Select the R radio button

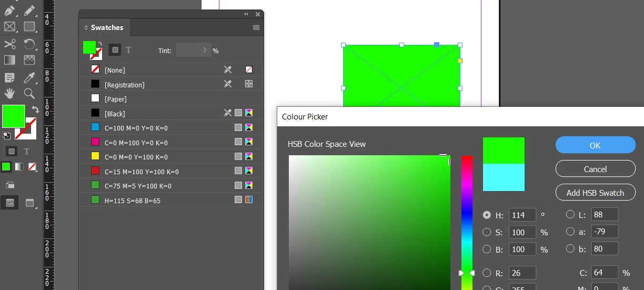tap(487, 273)
